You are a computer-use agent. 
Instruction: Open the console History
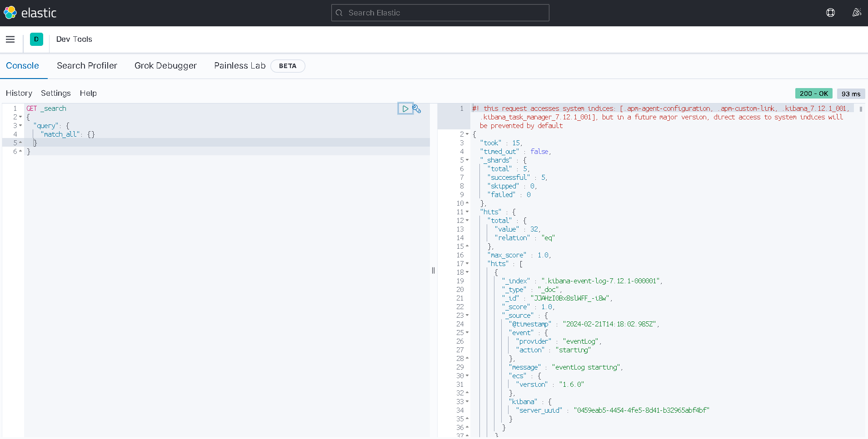coord(19,93)
